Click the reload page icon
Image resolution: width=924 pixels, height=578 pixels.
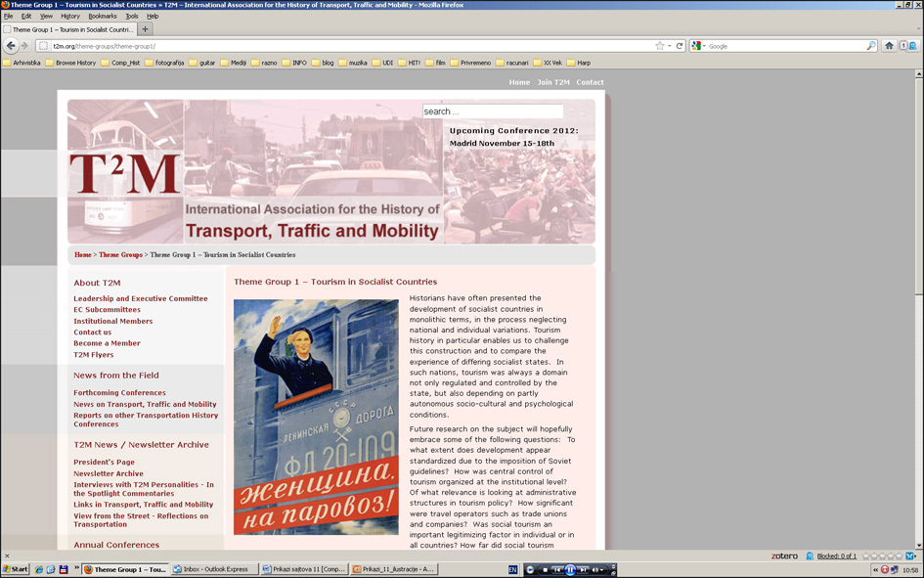click(680, 46)
